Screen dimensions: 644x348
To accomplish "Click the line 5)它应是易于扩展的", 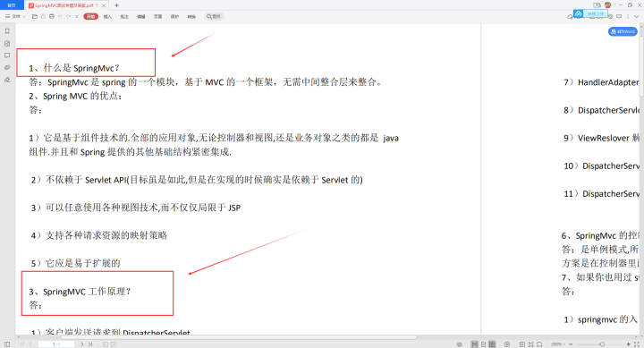I will (75, 263).
